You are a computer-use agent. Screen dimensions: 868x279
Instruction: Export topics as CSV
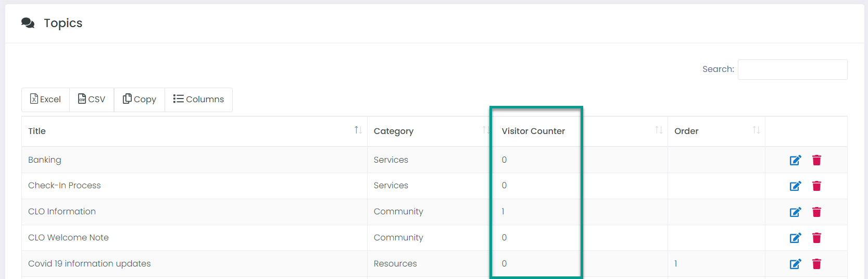92,100
